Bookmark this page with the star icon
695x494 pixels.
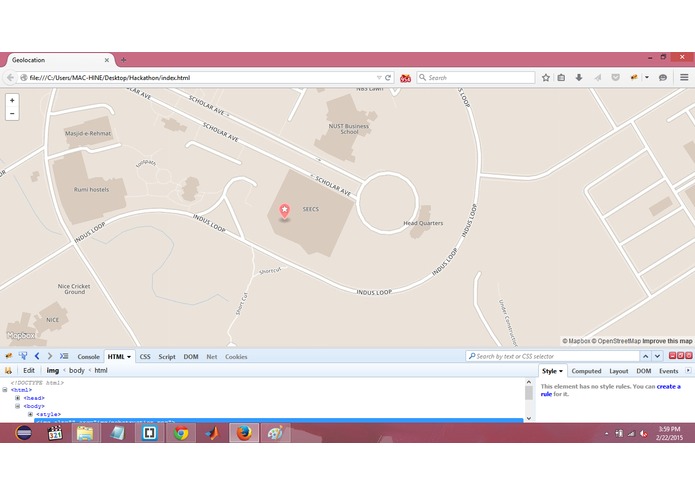546,78
